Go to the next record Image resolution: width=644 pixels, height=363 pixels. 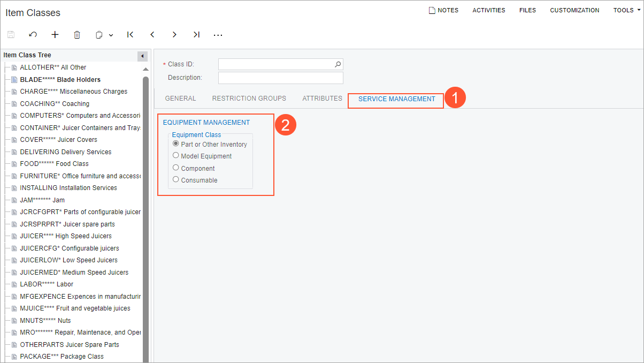click(x=174, y=35)
